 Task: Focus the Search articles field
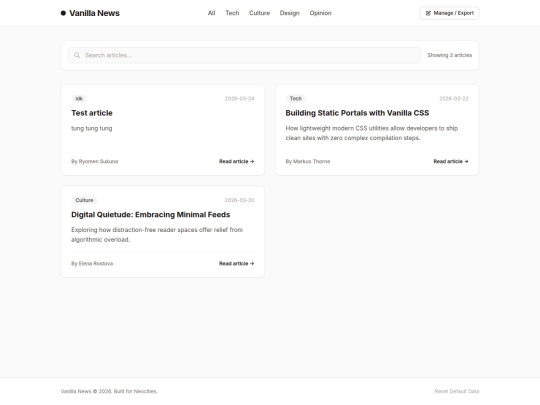coord(244,55)
